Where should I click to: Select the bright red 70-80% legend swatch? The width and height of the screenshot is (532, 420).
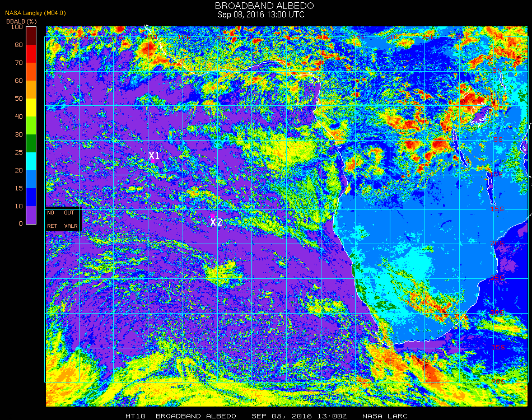(31, 54)
